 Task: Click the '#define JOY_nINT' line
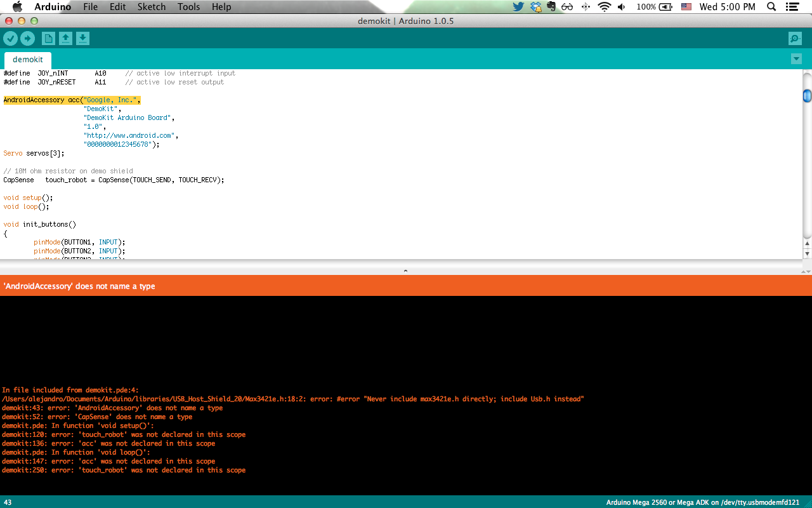point(119,74)
